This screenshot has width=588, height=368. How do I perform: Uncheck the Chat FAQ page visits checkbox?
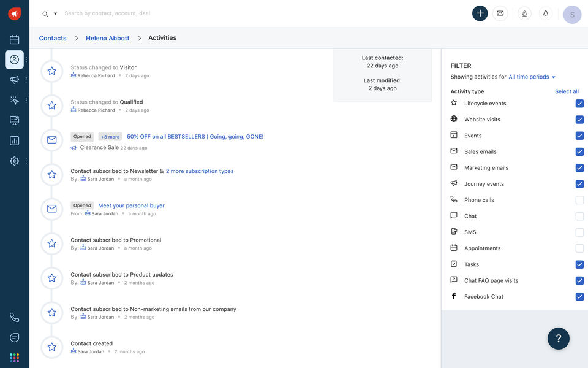click(579, 280)
